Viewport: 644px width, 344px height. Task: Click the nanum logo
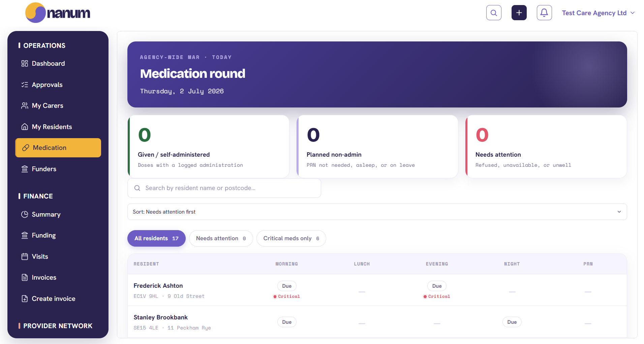tap(58, 13)
